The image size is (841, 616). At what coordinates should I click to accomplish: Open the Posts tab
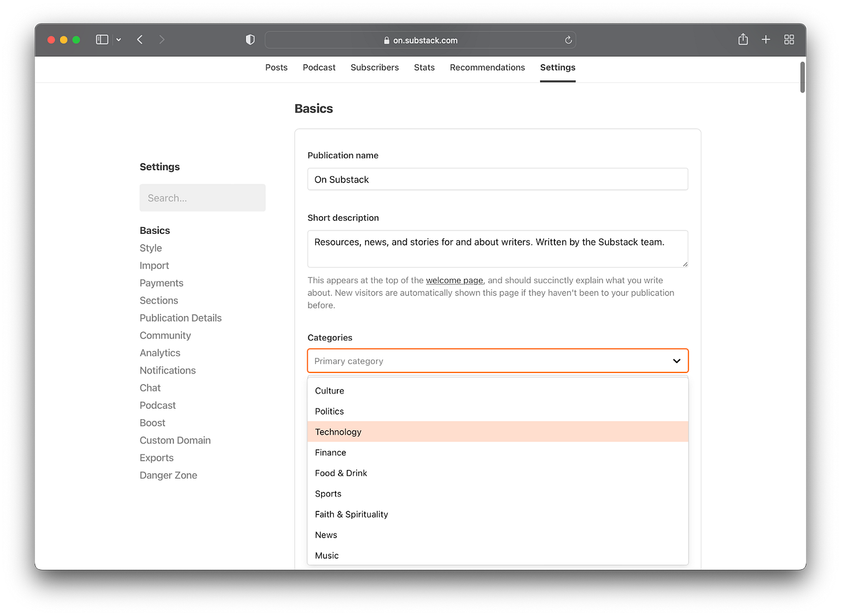(276, 68)
